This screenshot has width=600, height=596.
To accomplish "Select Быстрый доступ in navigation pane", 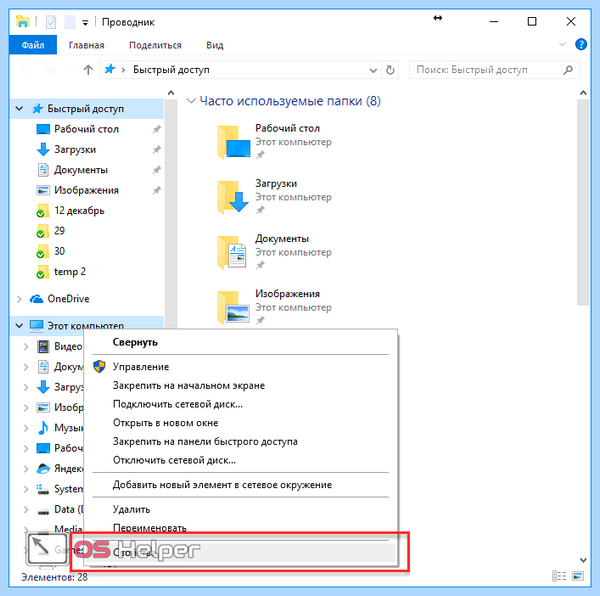I will (86, 109).
